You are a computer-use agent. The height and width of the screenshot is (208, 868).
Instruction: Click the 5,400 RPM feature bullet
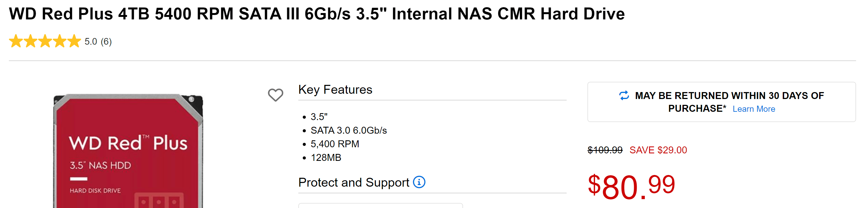pos(335,144)
